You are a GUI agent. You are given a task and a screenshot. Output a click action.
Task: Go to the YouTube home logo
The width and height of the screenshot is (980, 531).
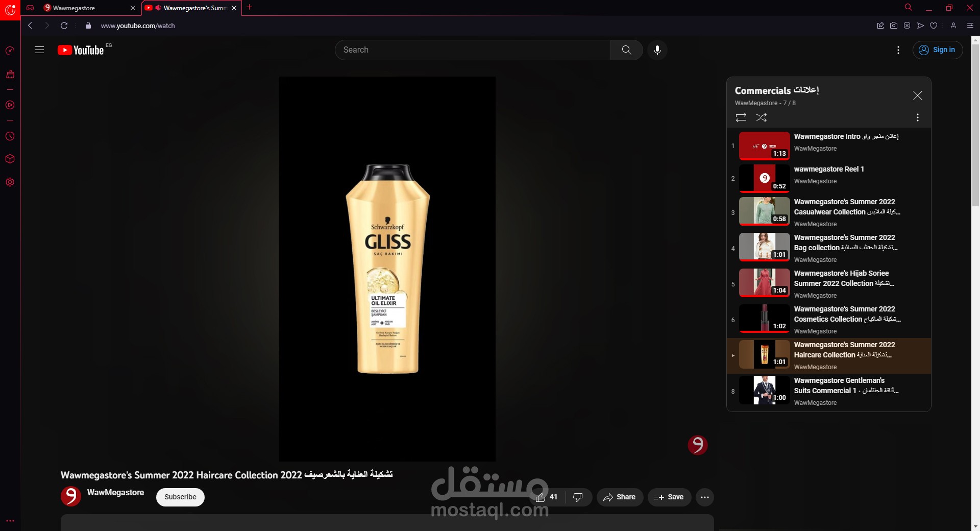point(81,50)
